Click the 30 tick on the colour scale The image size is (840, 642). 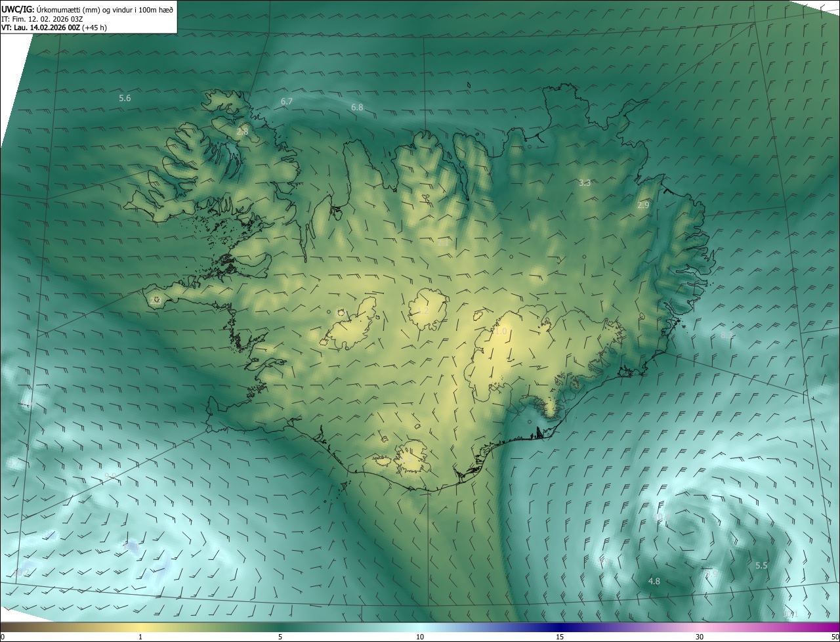700,637
